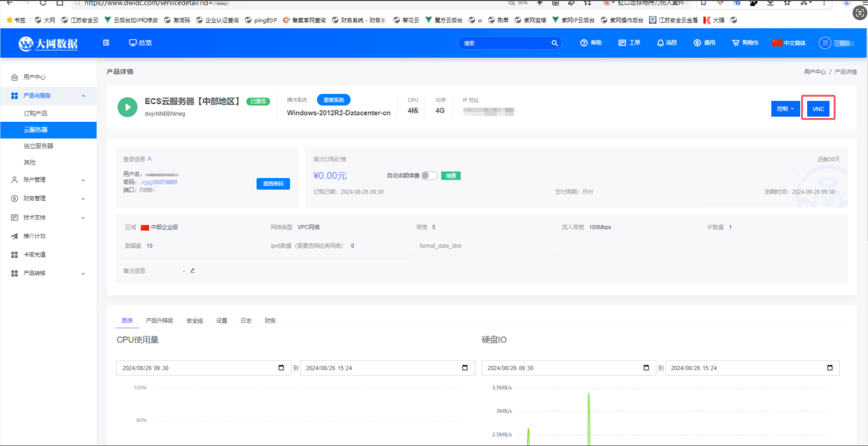Click the 重装系统 reinstall system button
This screenshot has height=446, width=868.
tap(334, 100)
